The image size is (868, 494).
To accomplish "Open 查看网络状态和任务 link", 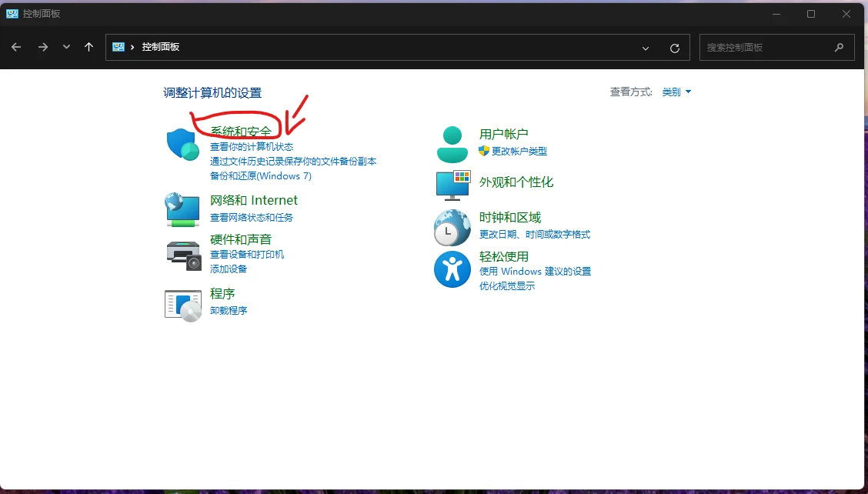I will [252, 218].
